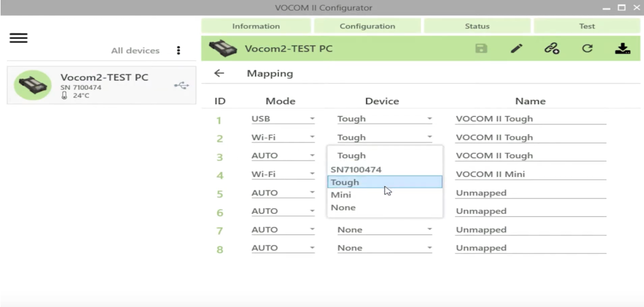Edit Name field for ID 3
Image resolution: width=644 pixels, height=307 pixels.
pos(531,156)
